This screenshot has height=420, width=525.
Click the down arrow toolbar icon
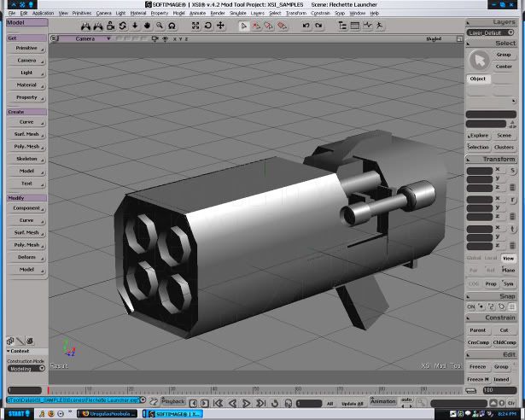[135, 26]
